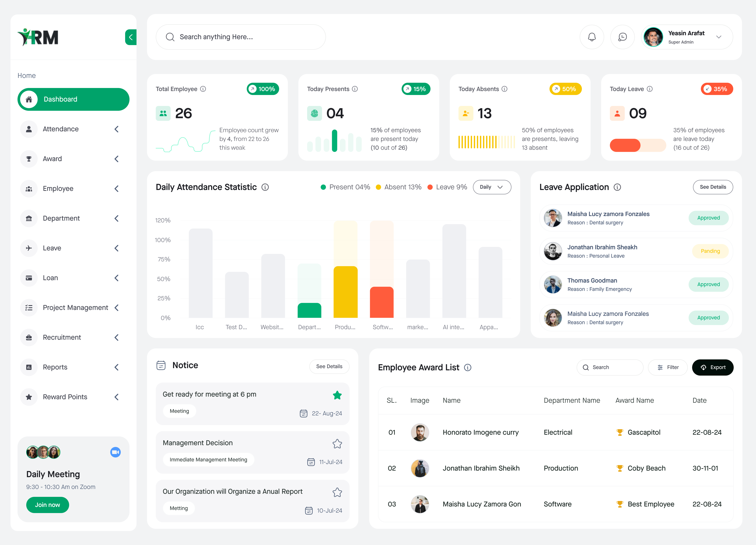Open the notifications bell icon
756x545 pixels.
click(x=592, y=37)
